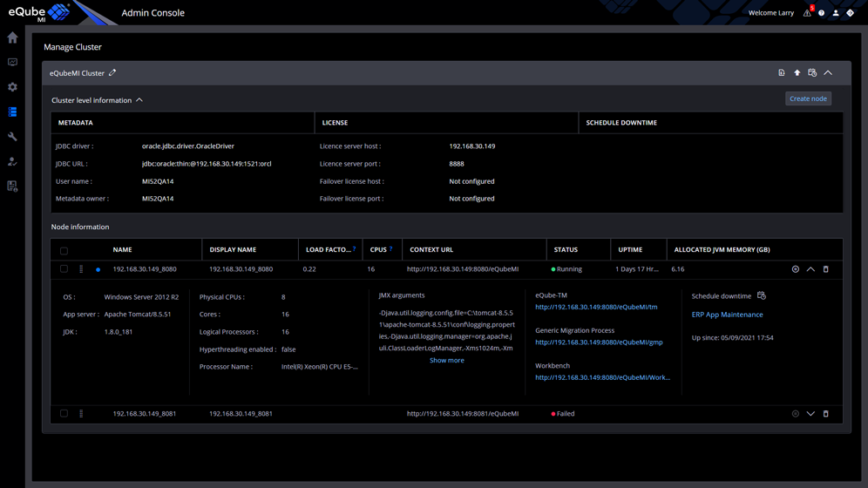Click the eQube MI logo

(38, 12)
